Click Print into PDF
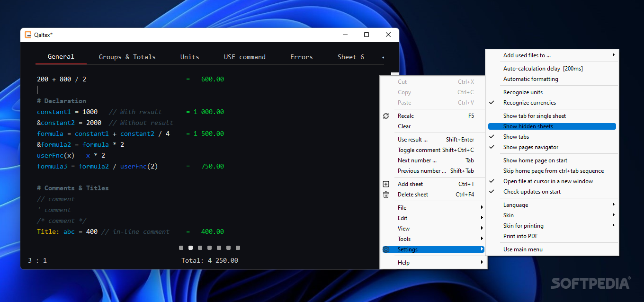Image resolution: width=644 pixels, height=302 pixels. (552, 236)
